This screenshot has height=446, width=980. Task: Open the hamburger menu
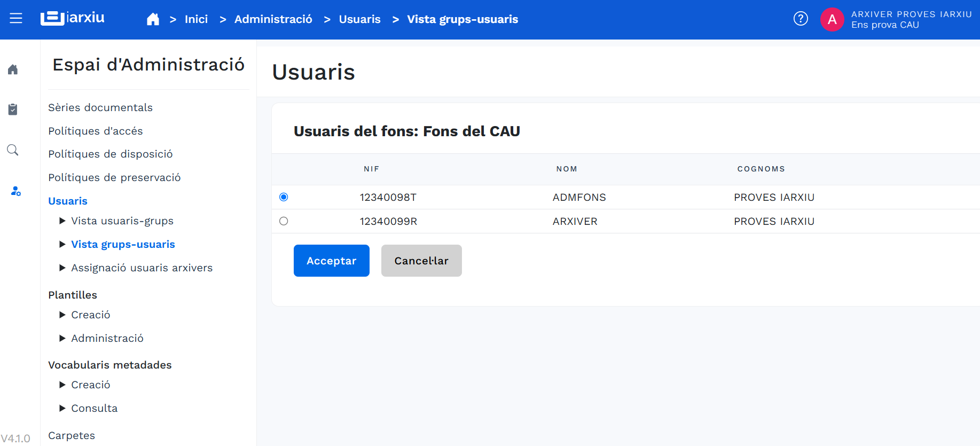tap(16, 19)
